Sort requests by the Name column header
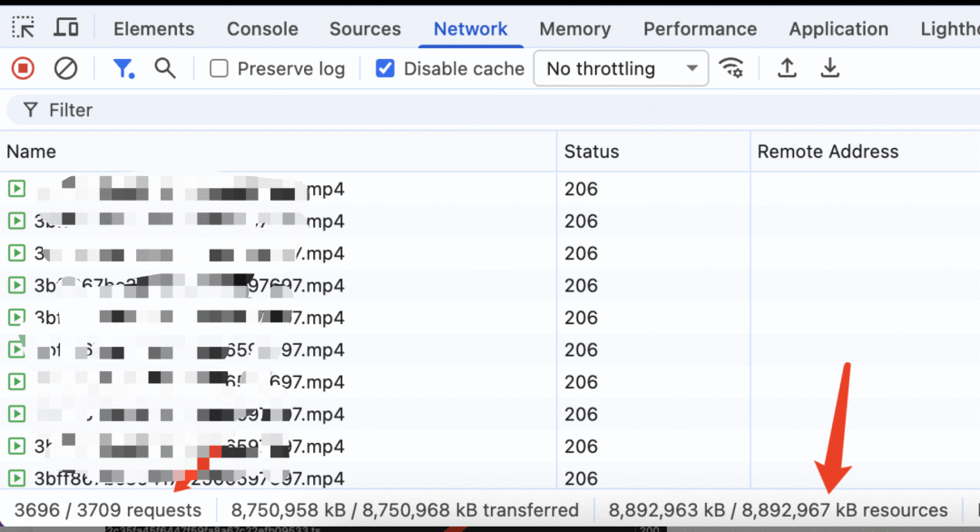980x532 pixels. [x=279, y=152]
